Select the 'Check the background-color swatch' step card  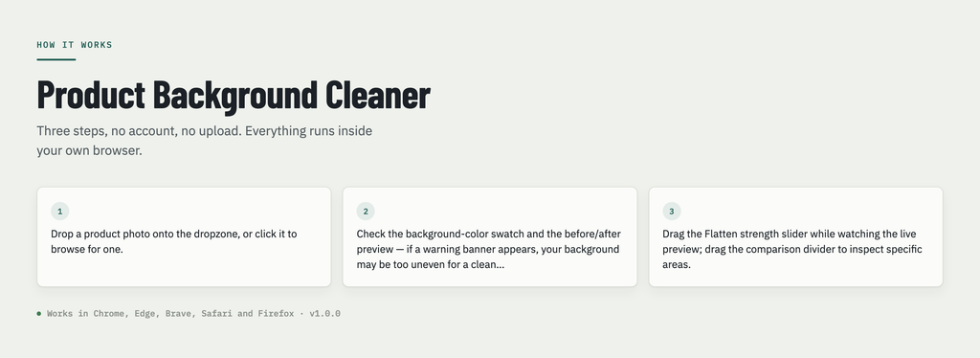pos(490,236)
